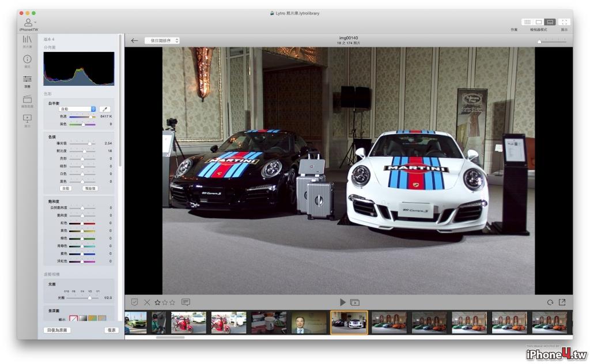This screenshot has width=590, height=364.
Task: Select the first red scooter thumbnail
Action: pyautogui.click(x=188, y=323)
